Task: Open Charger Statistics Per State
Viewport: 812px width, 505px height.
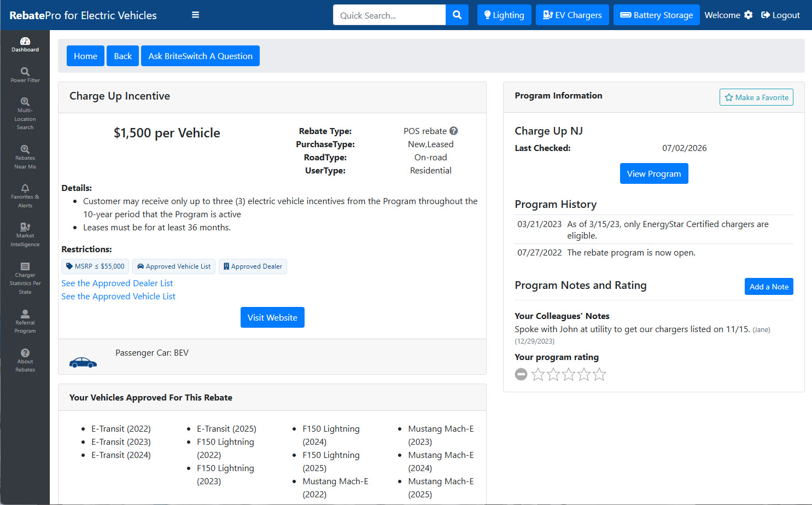Action: (25, 278)
